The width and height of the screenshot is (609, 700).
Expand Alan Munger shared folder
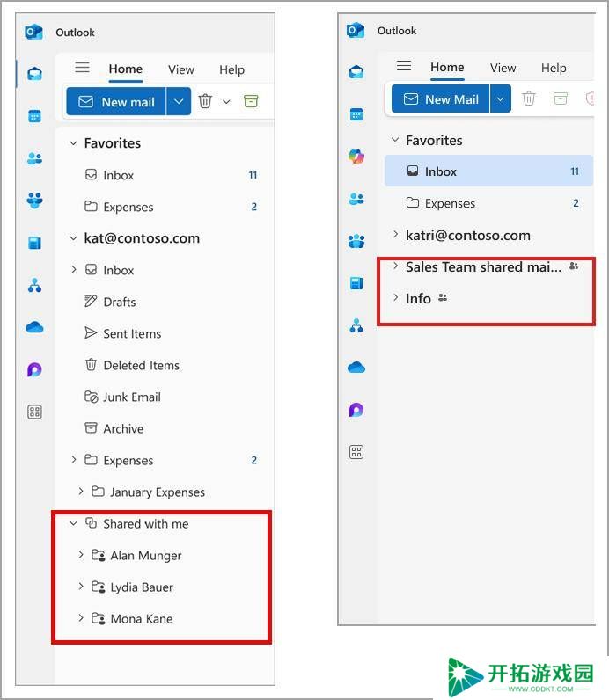81,555
